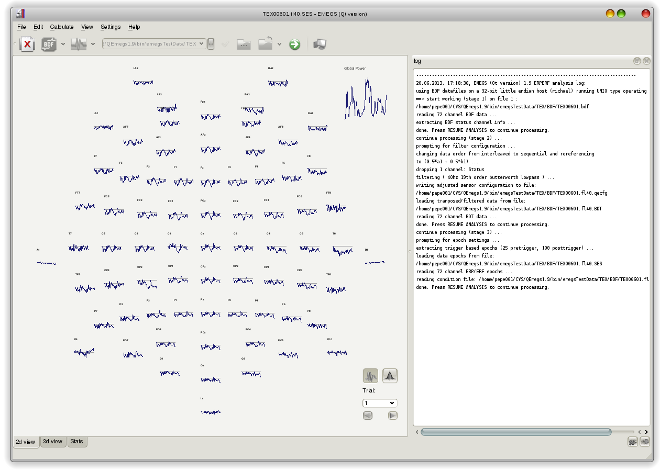Open the Settings menu
660x471 pixels.
pyautogui.click(x=110, y=26)
